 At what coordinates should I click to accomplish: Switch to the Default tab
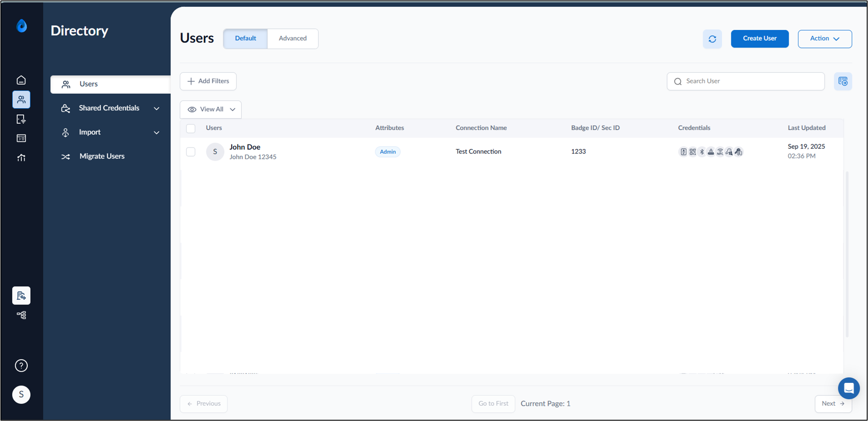tap(245, 39)
